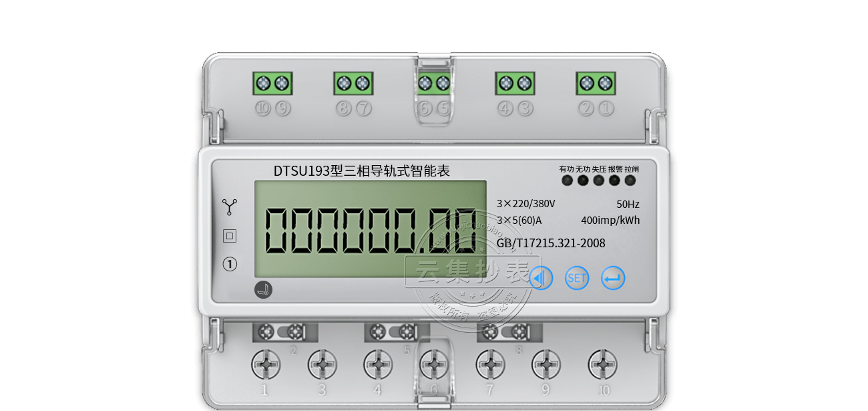Click the three-phase wye symbol icon
Screen dimensions: 868x411
[230, 207]
